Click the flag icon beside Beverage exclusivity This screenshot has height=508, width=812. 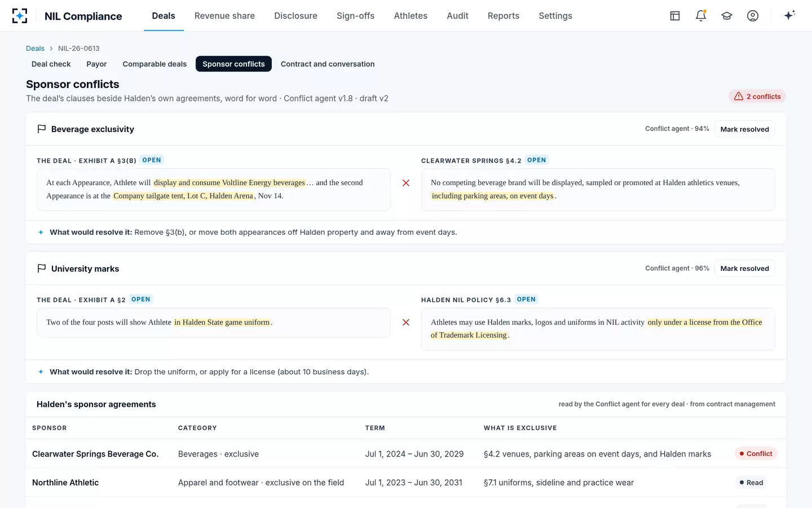(x=41, y=129)
